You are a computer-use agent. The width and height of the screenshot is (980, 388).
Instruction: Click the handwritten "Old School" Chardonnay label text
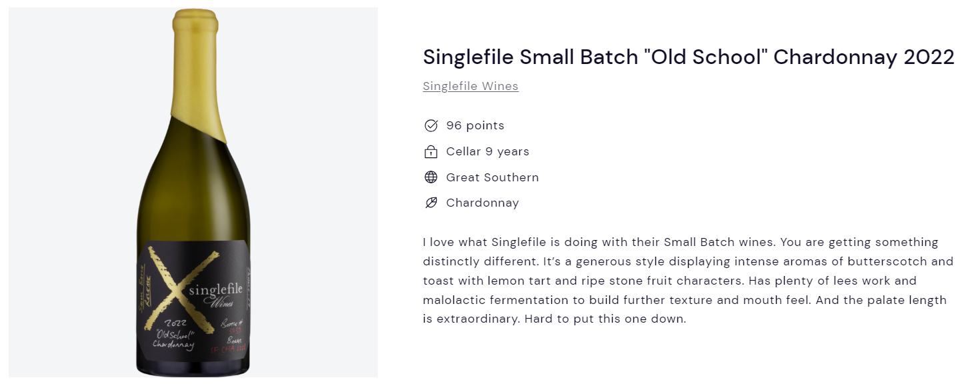coord(171,338)
